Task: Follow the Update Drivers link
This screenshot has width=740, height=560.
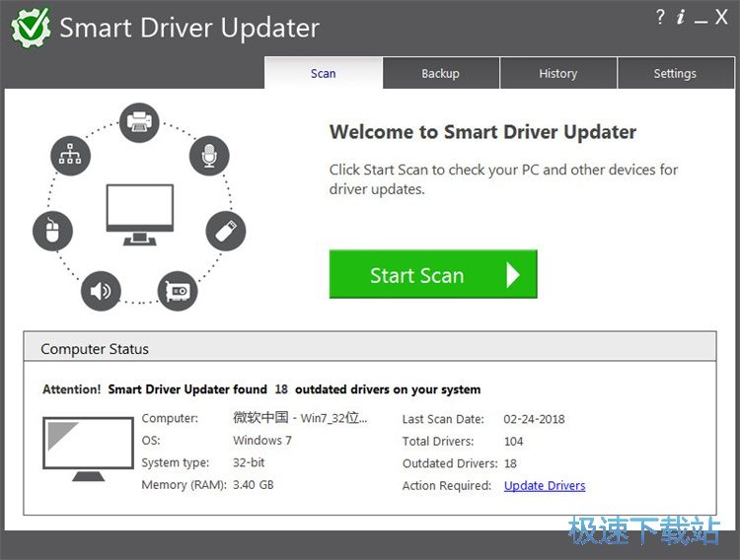Action: click(545, 485)
